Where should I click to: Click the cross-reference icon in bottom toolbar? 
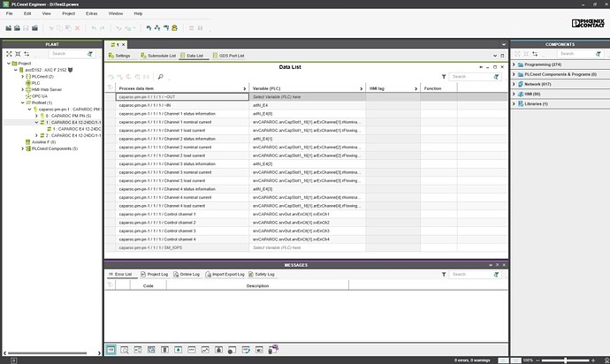(x=138, y=350)
